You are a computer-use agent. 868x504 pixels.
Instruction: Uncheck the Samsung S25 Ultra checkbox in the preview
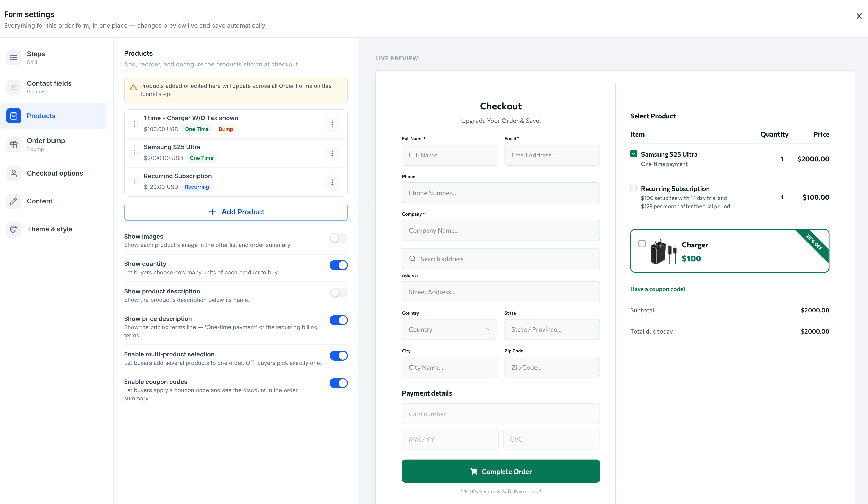pyautogui.click(x=633, y=153)
